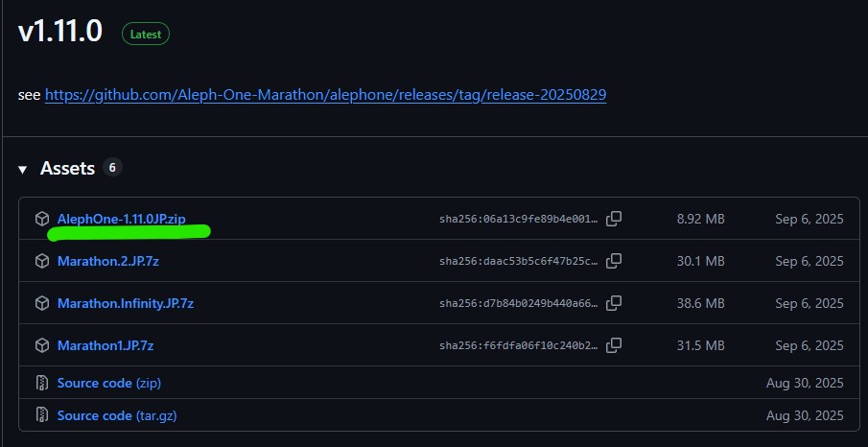
Task: Copy the SHA256 hash for Marathon1.JP.7z
Action: 614,345
